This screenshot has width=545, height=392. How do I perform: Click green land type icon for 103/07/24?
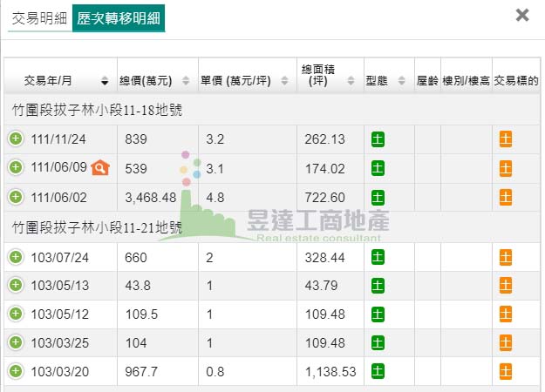(x=378, y=257)
